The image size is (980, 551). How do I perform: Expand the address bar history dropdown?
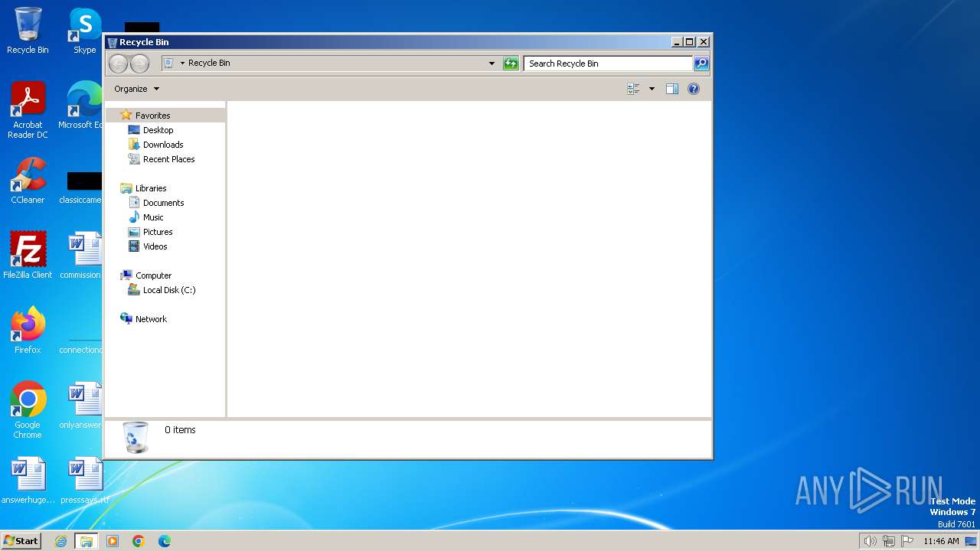(492, 64)
